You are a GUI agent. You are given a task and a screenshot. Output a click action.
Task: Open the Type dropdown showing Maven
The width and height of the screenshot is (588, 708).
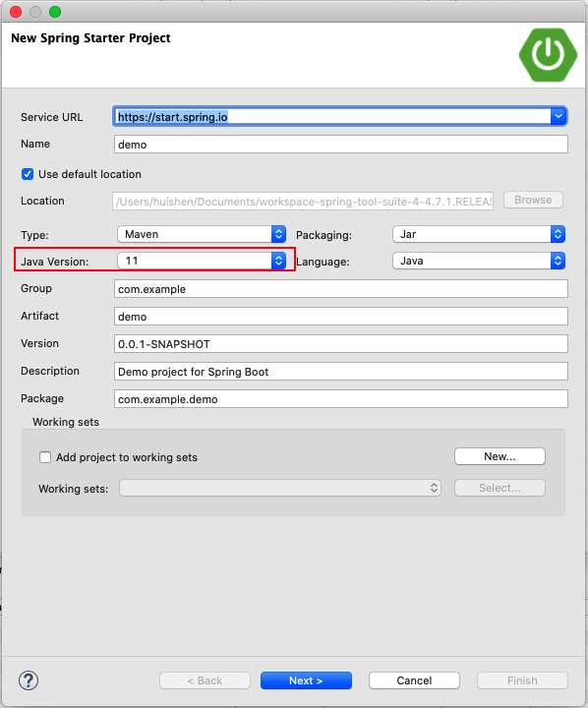click(202, 234)
